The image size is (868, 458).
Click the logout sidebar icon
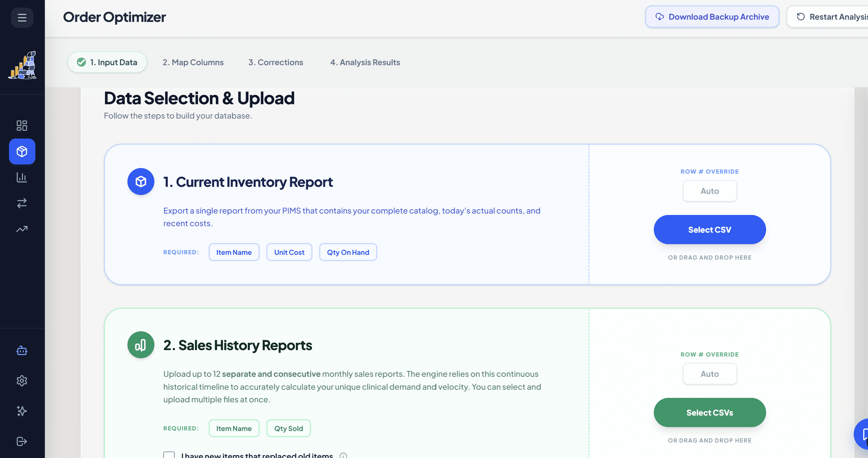point(22,441)
